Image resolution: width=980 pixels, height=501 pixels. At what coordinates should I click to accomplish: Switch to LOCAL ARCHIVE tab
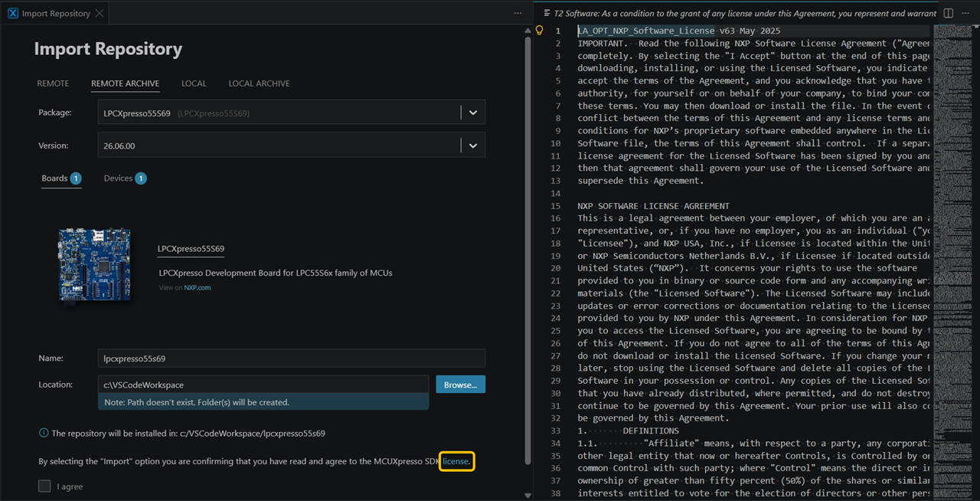tap(259, 83)
